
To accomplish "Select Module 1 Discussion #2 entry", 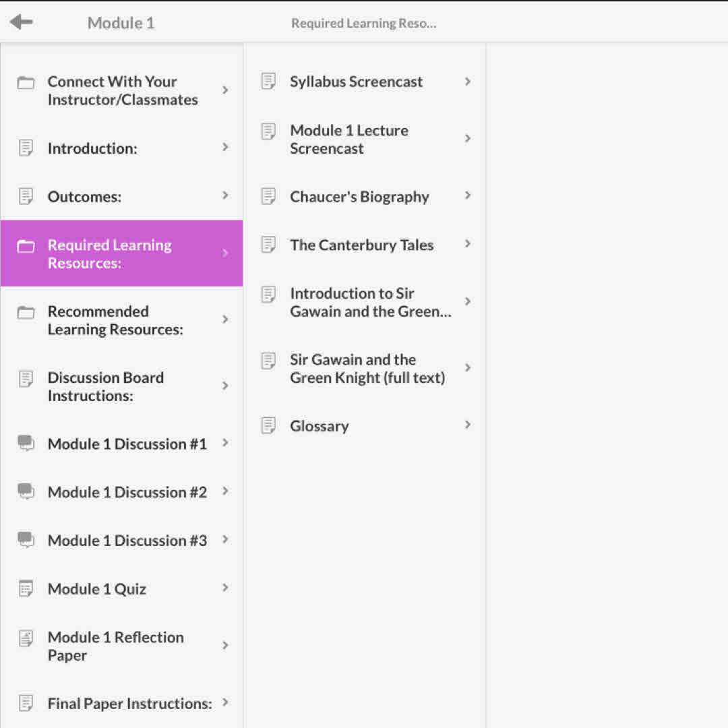I will point(127,492).
